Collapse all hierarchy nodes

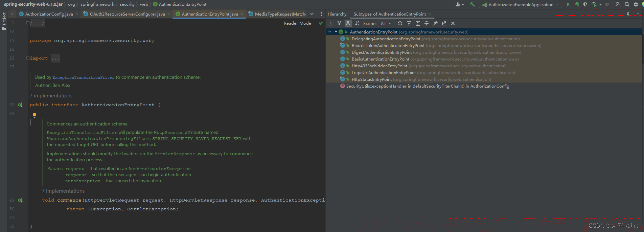pos(427,23)
